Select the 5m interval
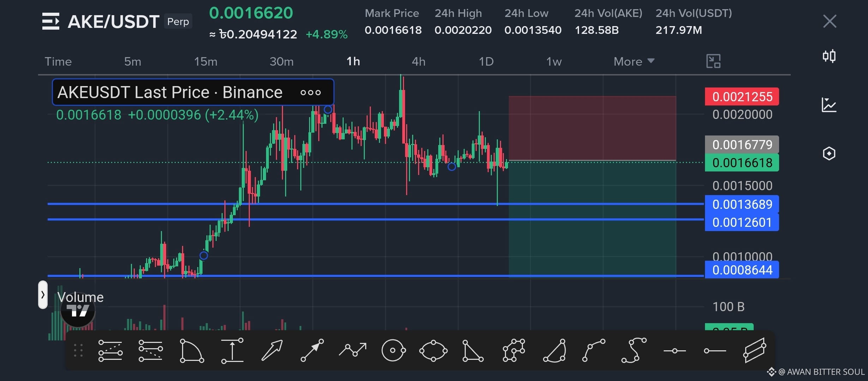 pyautogui.click(x=133, y=61)
